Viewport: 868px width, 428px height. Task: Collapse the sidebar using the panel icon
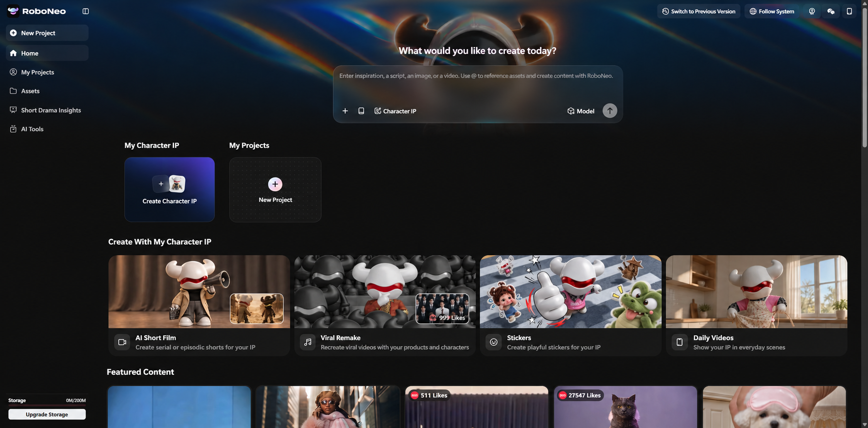(x=86, y=11)
